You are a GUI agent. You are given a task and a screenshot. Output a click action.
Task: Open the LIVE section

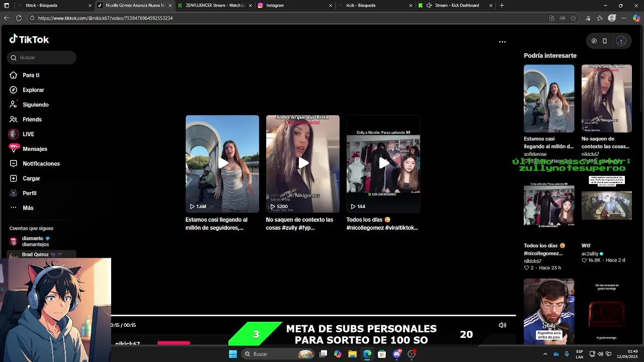(x=28, y=134)
